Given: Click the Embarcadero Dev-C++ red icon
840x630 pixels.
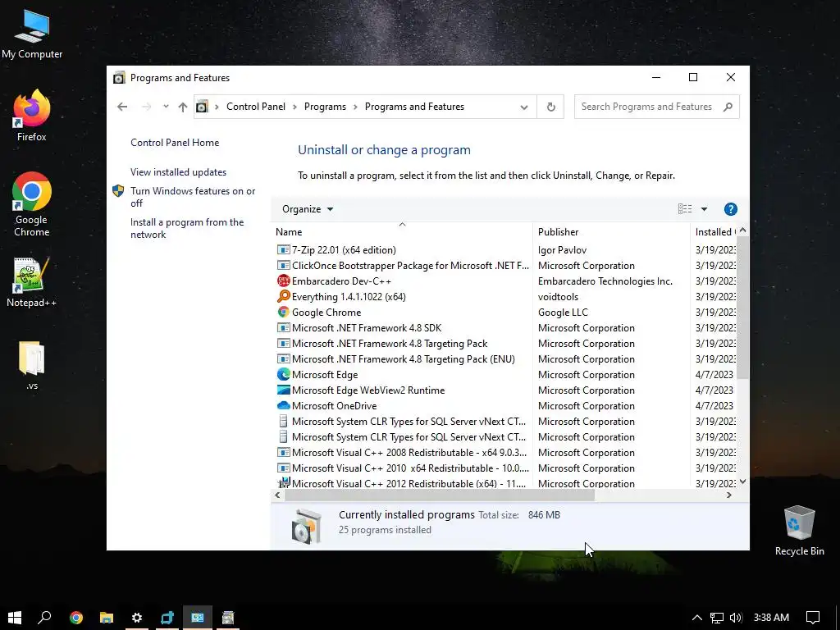Looking at the screenshot, I should [283, 281].
